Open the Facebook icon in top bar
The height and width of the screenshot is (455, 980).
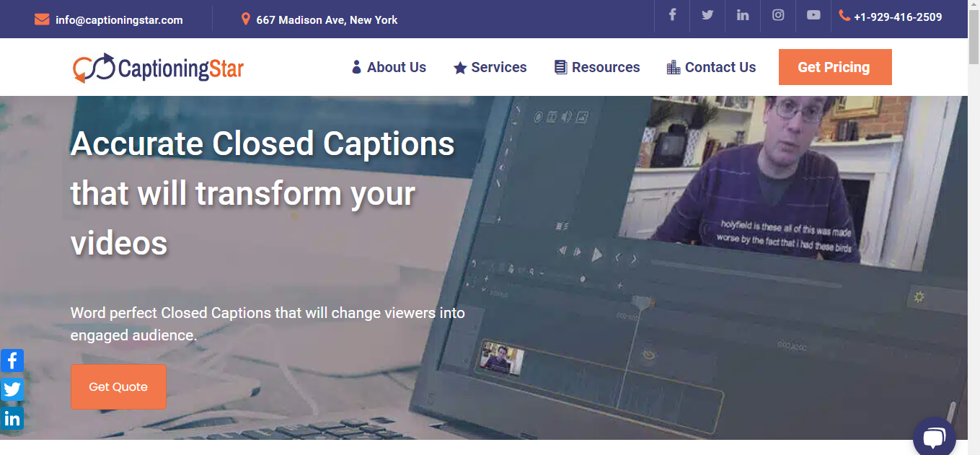pos(672,14)
